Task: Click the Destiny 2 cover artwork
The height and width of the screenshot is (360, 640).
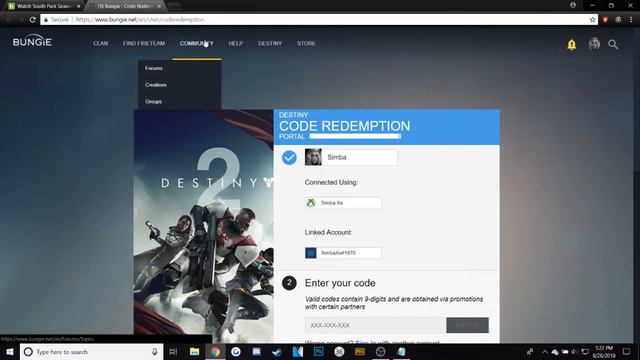Action: pyautogui.click(x=204, y=226)
